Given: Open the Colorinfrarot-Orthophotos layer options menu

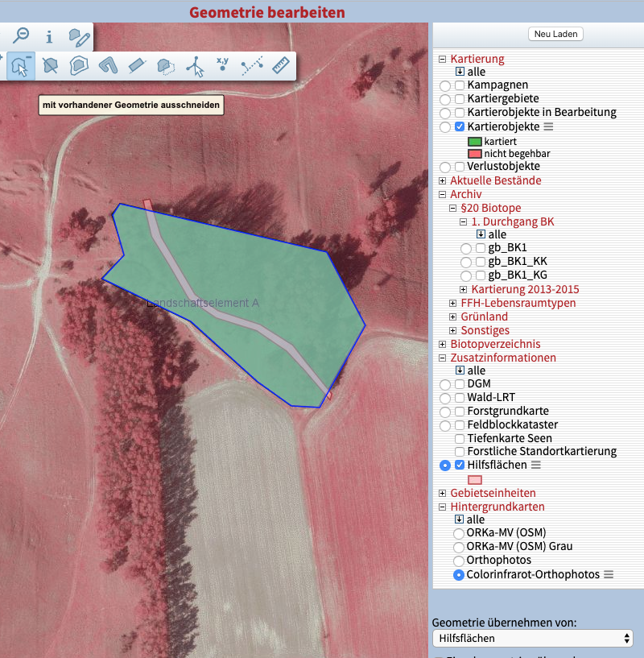Looking at the screenshot, I should [x=609, y=574].
